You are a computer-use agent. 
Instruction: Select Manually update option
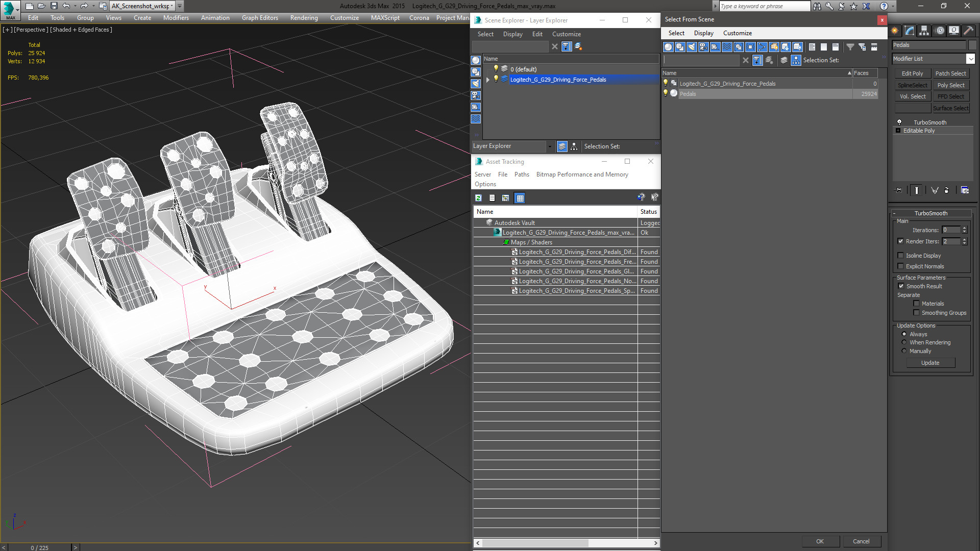pos(904,351)
